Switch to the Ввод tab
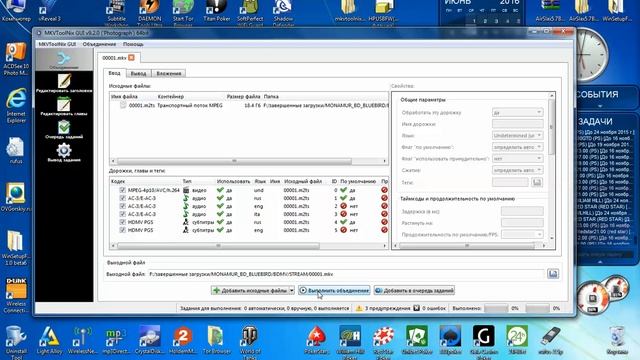Screen dimensions: 640x360 coord(115,73)
